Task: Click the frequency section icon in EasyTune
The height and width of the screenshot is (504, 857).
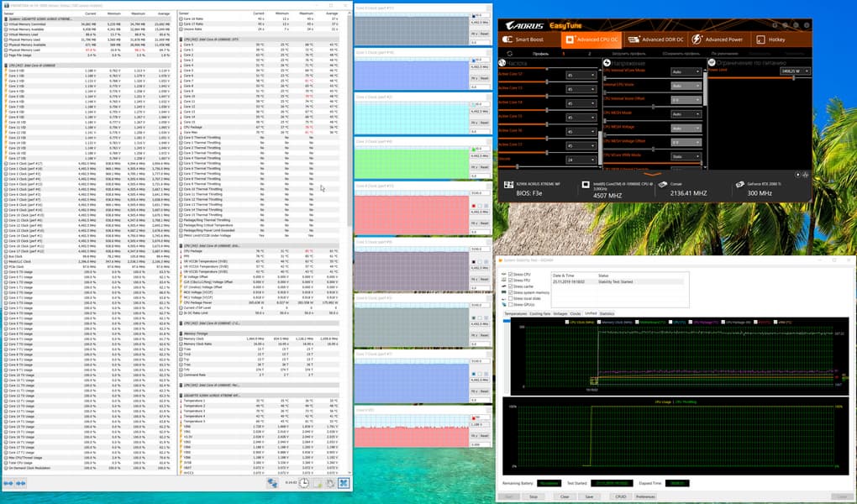Action: pyautogui.click(x=502, y=63)
